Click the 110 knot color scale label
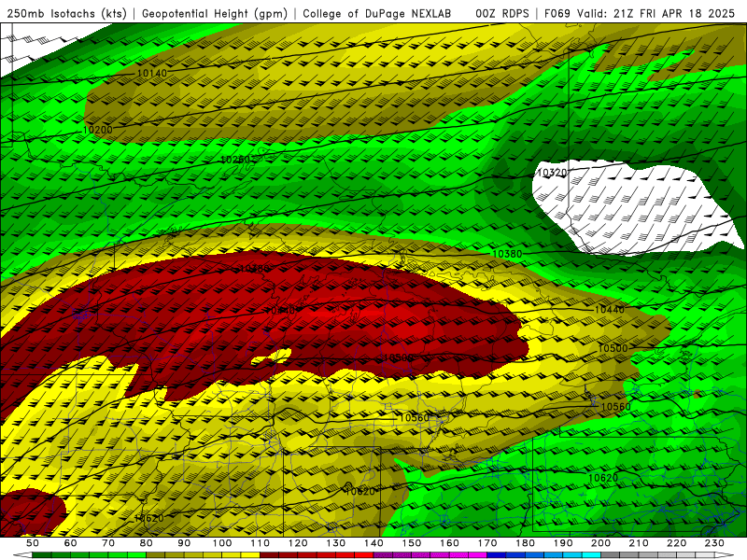 pos(261,543)
